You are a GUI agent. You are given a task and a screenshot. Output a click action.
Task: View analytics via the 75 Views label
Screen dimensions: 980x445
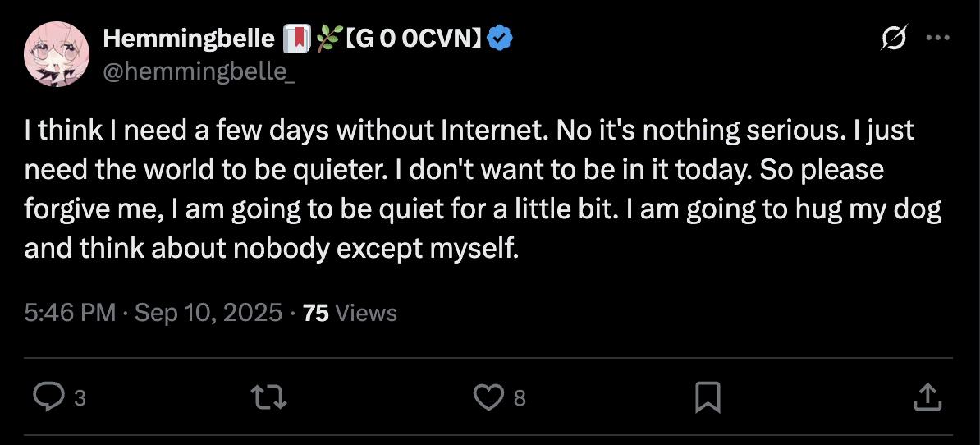pos(350,313)
